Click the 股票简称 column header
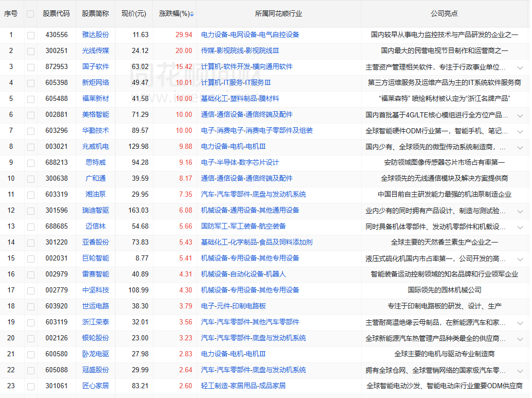This screenshot has height=398, width=532. (x=95, y=13)
